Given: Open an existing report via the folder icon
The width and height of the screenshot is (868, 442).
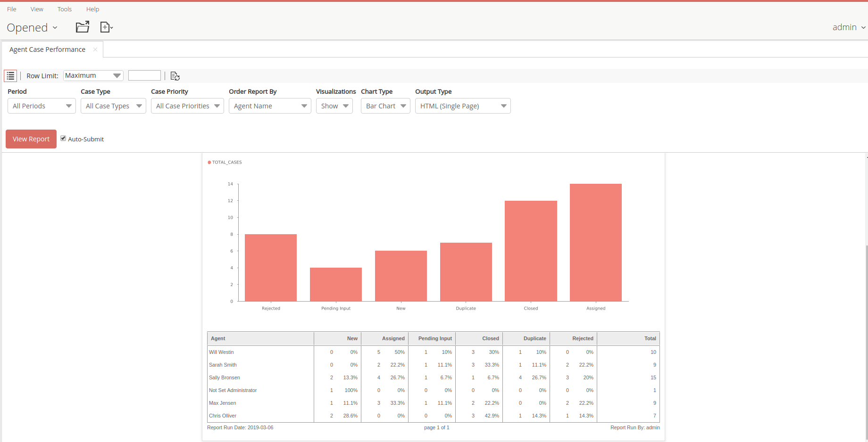Looking at the screenshot, I should pyautogui.click(x=83, y=27).
